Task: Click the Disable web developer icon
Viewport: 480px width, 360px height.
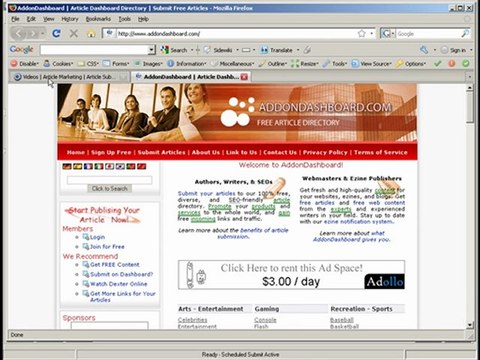Action: (x=14, y=63)
